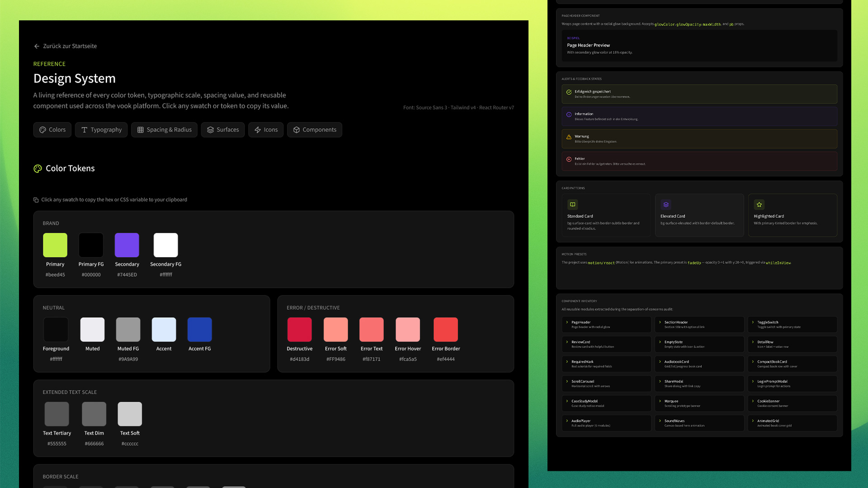Open the Typography section tab

point(101,130)
